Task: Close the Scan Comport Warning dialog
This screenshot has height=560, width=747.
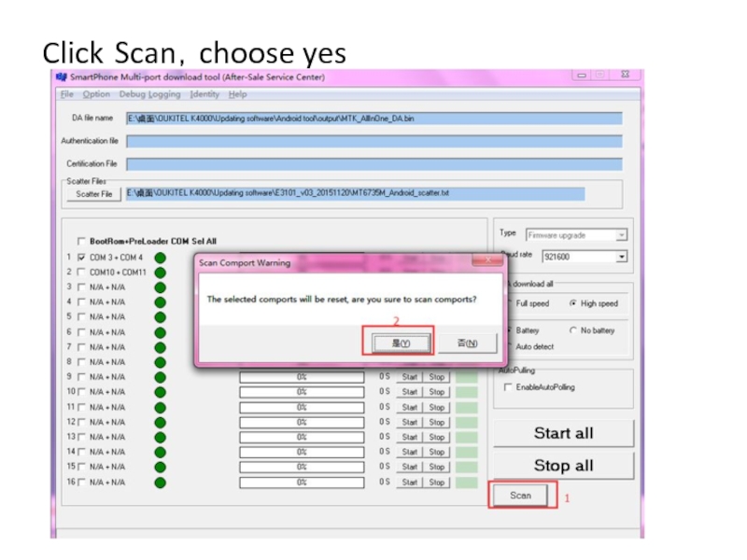Action: click(487, 260)
